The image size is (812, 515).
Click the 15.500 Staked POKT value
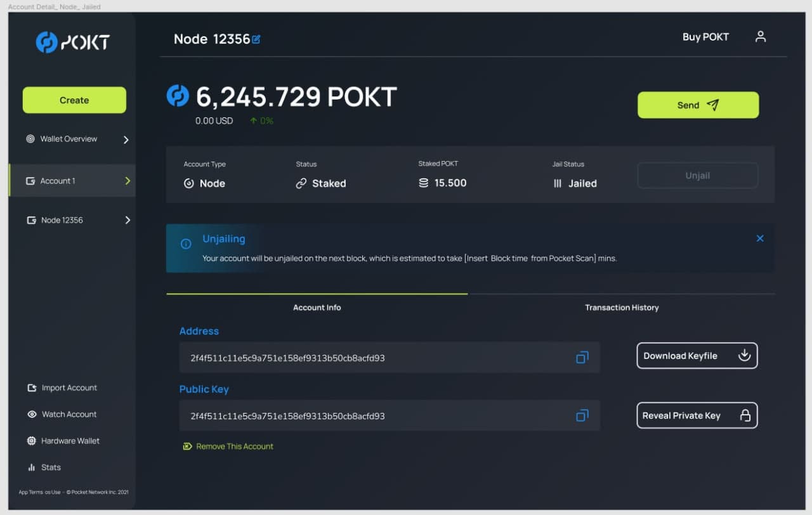[450, 183]
